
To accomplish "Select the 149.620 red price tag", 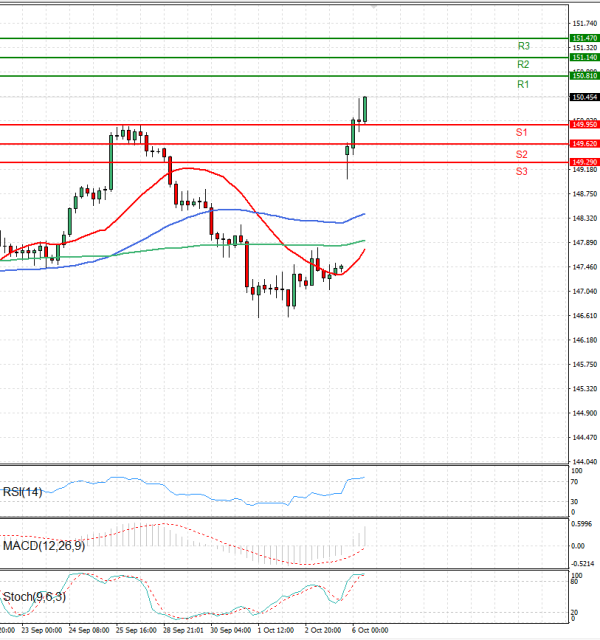I will pyautogui.click(x=584, y=144).
